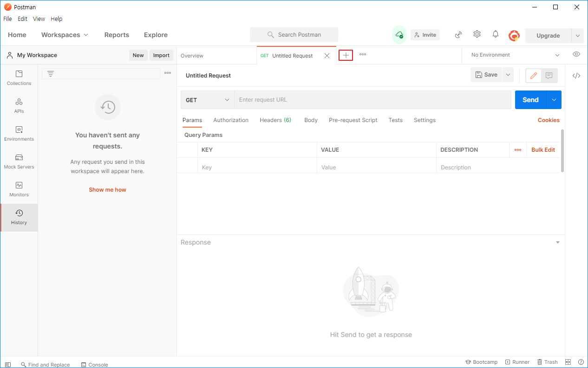Switch to the Body tab

311,120
